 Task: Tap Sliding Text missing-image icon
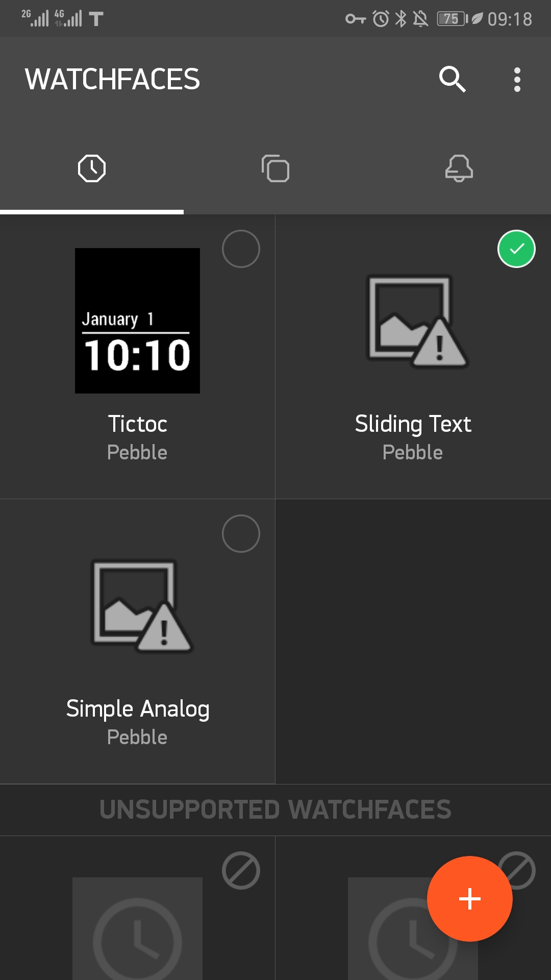tap(416, 322)
